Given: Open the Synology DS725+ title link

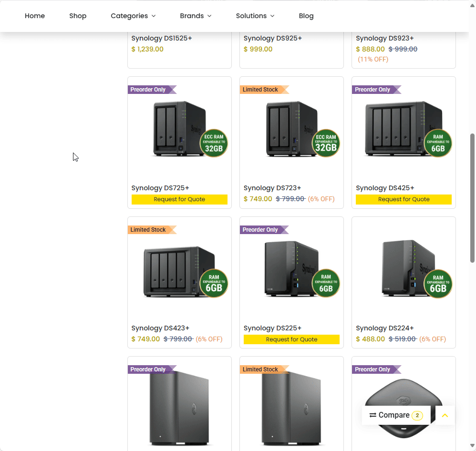Looking at the screenshot, I should 160,188.
